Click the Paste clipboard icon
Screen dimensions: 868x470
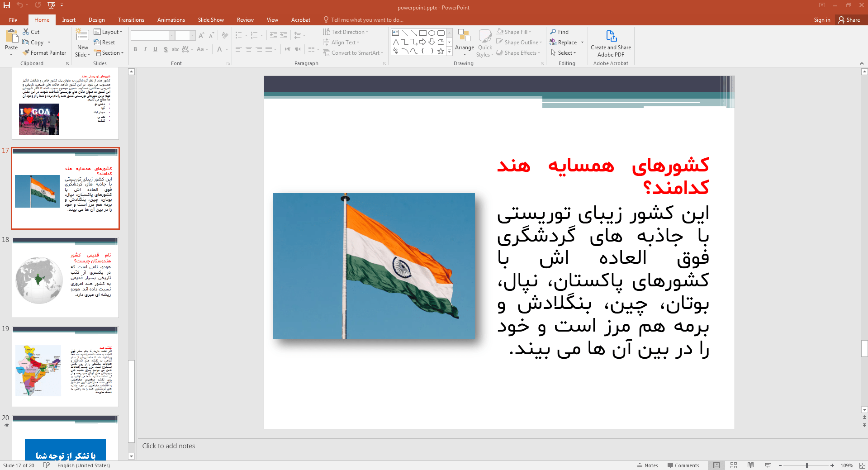11,36
